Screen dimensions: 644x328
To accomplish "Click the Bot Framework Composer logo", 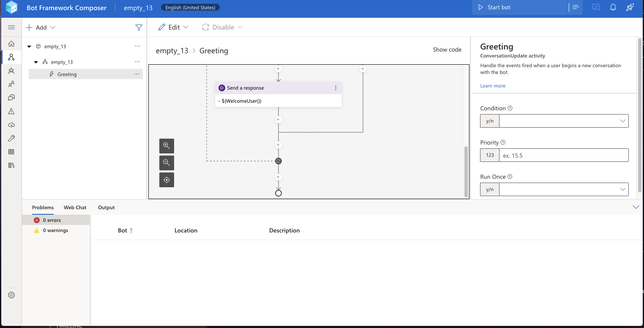I will point(11,8).
